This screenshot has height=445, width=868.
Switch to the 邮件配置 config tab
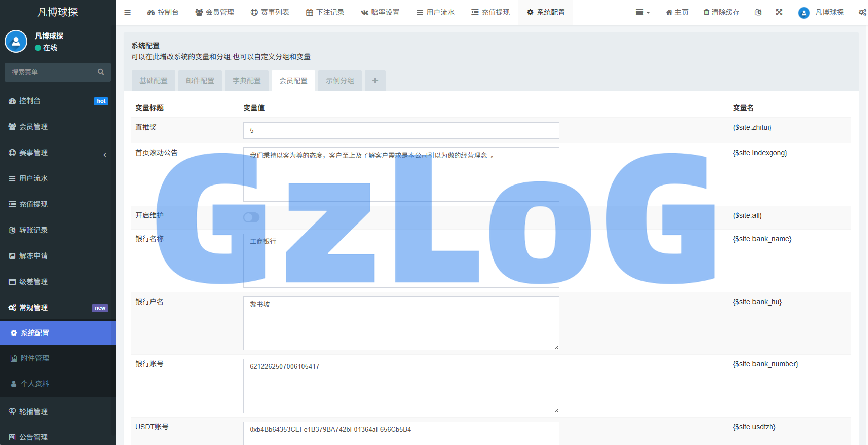(x=200, y=81)
